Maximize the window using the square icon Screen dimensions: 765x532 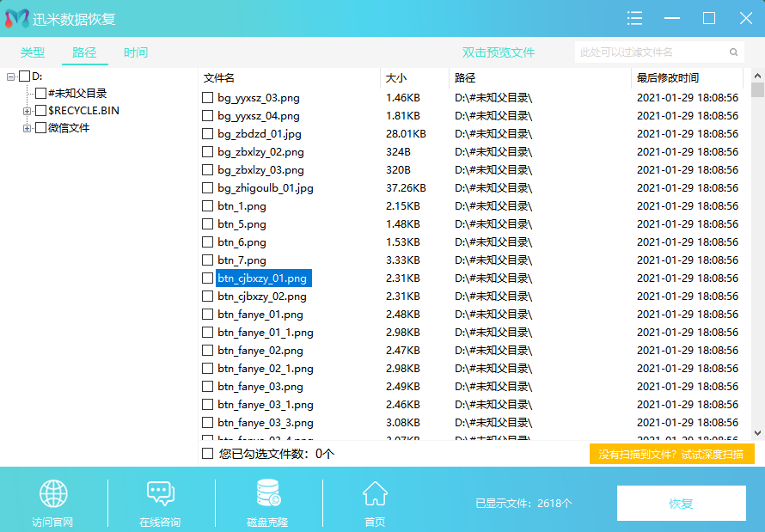[x=709, y=18]
